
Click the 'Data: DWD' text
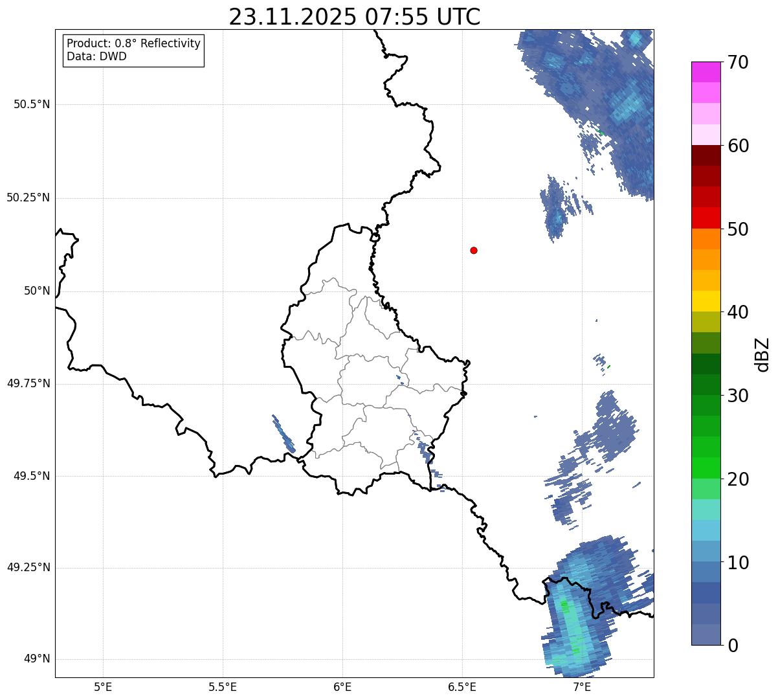[97, 56]
